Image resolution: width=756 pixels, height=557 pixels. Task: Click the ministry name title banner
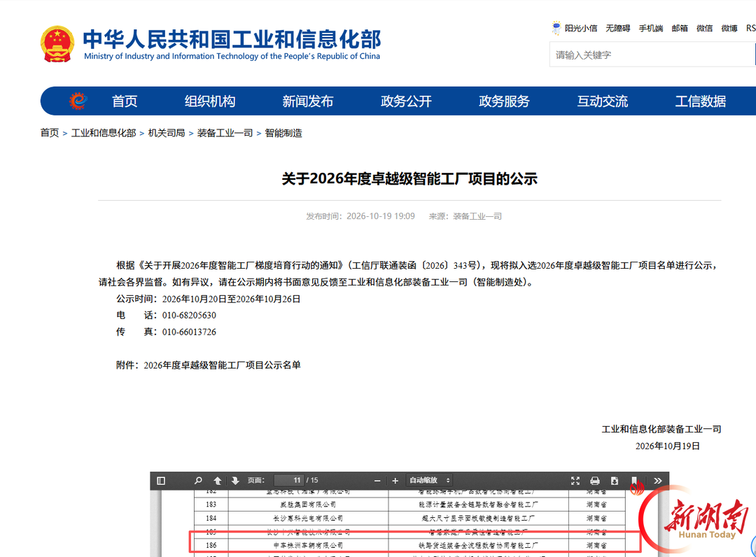pos(232,44)
